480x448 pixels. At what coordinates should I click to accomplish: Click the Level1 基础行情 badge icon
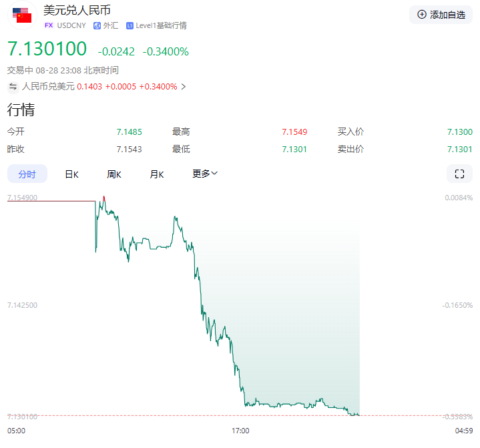[130, 25]
